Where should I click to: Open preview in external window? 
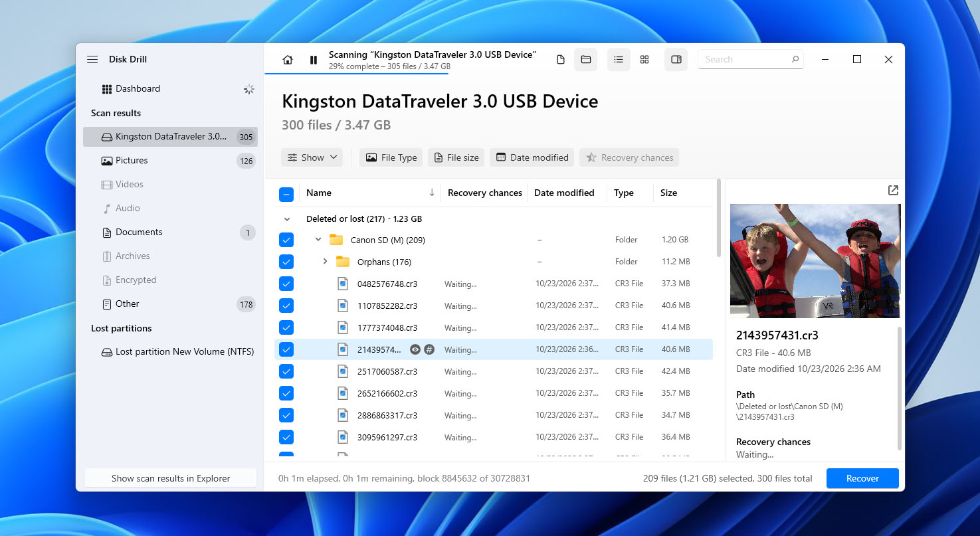(893, 191)
